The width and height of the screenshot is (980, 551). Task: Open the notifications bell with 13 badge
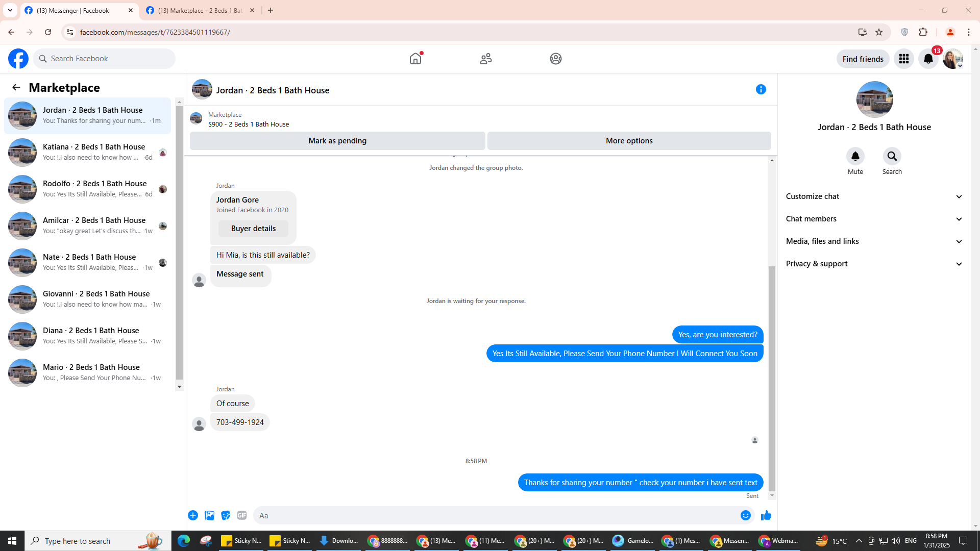click(x=928, y=59)
